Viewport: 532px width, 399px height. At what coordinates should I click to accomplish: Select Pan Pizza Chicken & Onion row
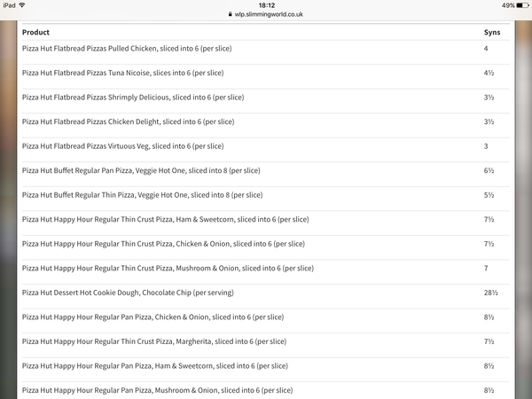point(266,321)
